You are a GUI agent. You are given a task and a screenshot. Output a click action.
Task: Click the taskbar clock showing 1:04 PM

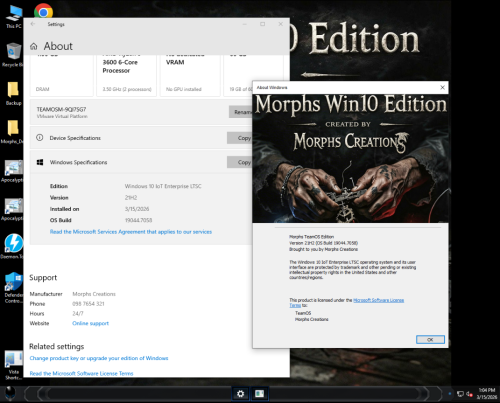[x=487, y=394]
